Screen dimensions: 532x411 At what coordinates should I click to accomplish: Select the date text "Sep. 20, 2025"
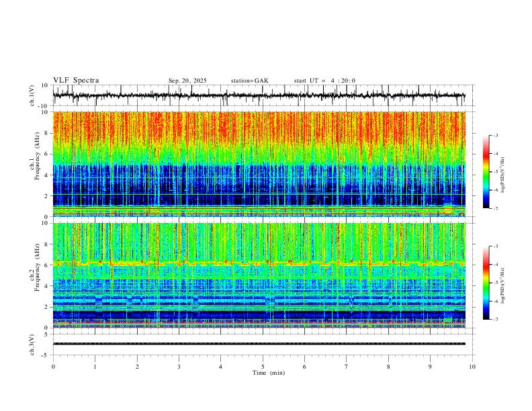(187, 81)
